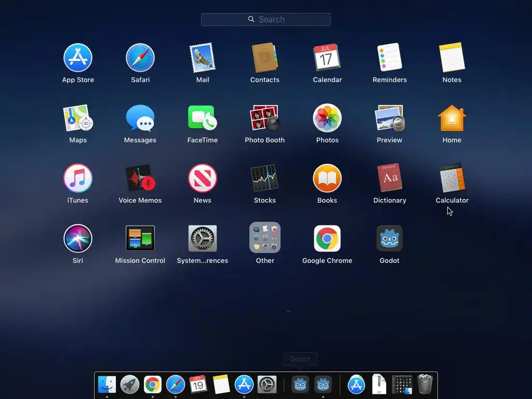Activate Siri from Launchpad
Screen dimensions: 532x399
pyautogui.click(x=78, y=238)
